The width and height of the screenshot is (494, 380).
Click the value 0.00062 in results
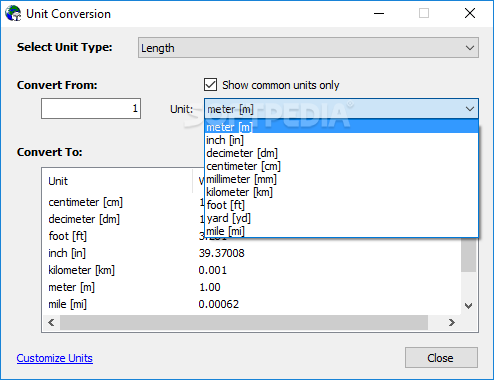219,304
